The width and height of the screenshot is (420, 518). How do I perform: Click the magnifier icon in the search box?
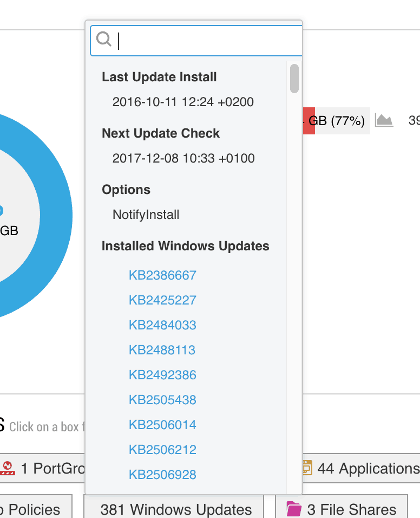tap(103, 39)
